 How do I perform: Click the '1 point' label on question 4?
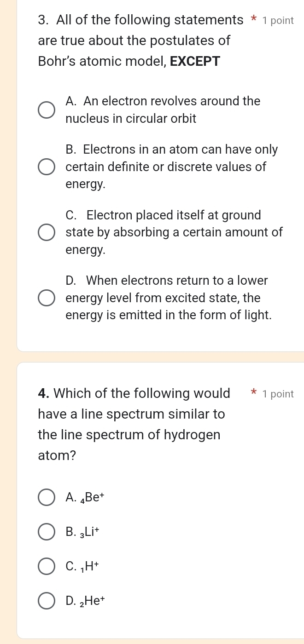click(278, 393)
